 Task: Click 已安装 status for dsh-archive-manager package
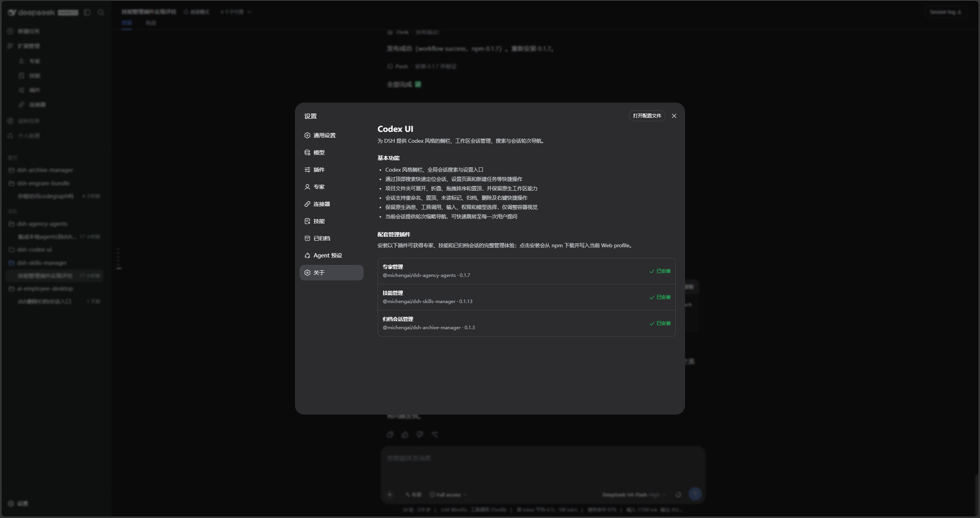tap(660, 323)
